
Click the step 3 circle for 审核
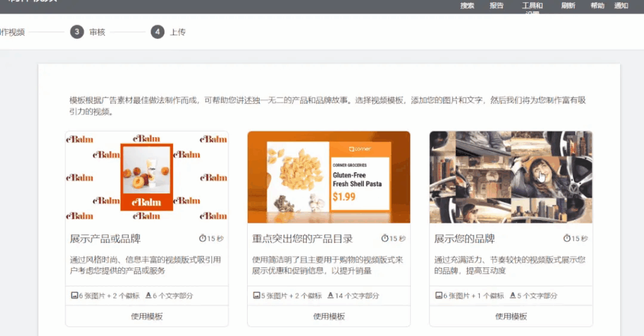coord(77,32)
